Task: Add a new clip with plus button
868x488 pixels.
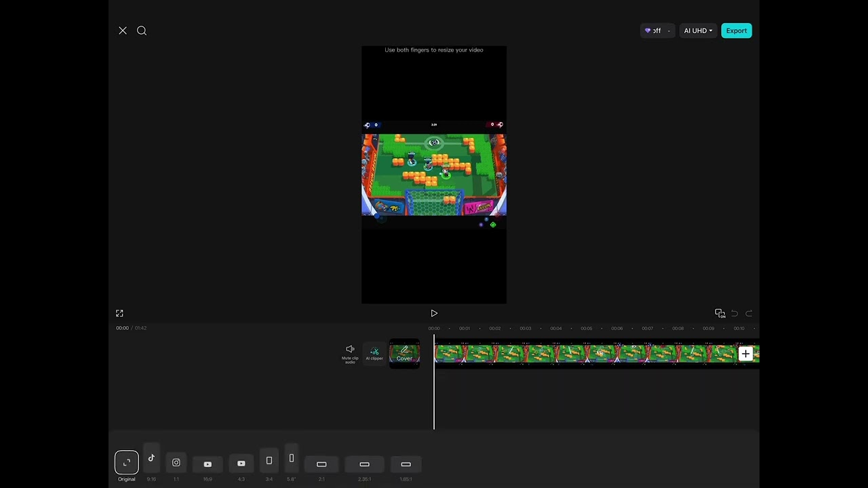Action: 745,353
